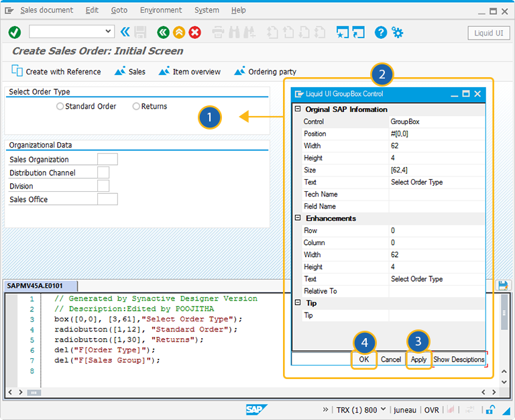Collapse the Tip section
Screen dimensions: 515x420
coord(298,303)
